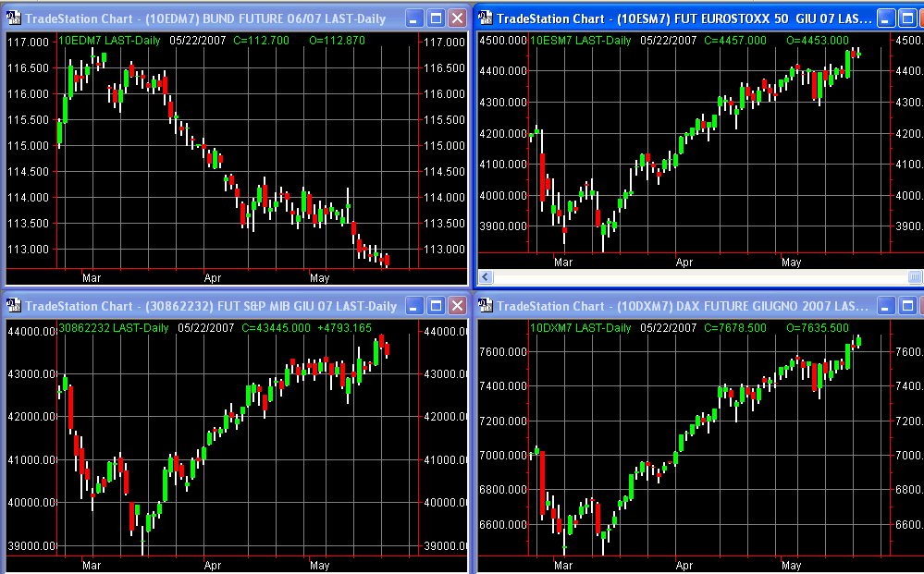The width and height of the screenshot is (924, 574).
Task: Click the Bund Future window chart icon
Action: click(13, 18)
